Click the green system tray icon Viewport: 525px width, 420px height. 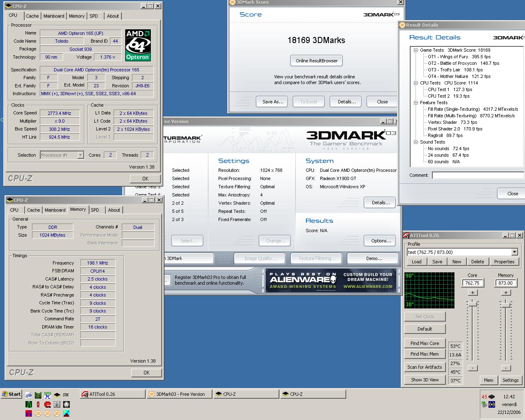tap(484, 404)
